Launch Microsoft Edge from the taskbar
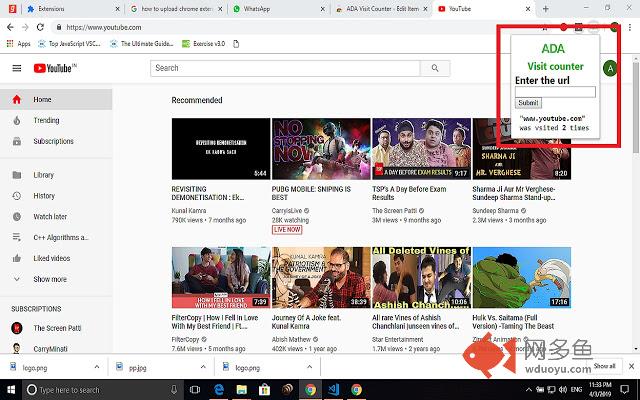The image size is (640, 400). [x=219, y=390]
